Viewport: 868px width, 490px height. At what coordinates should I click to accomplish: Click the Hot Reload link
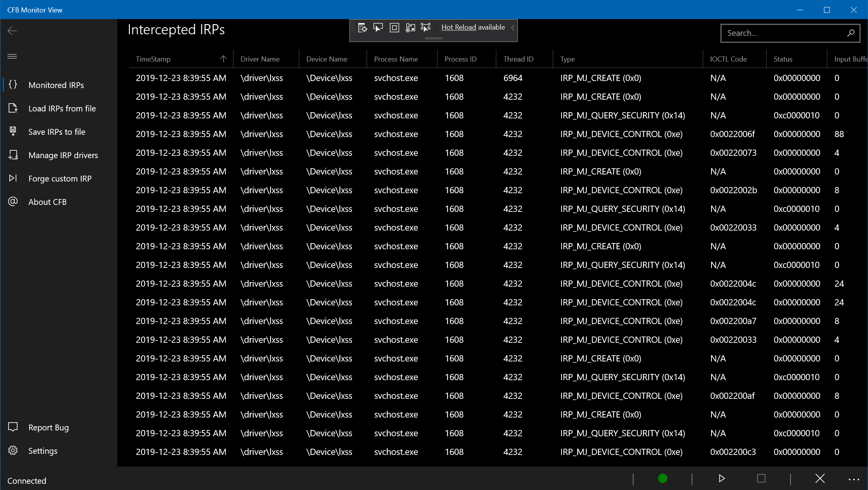(458, 27)
